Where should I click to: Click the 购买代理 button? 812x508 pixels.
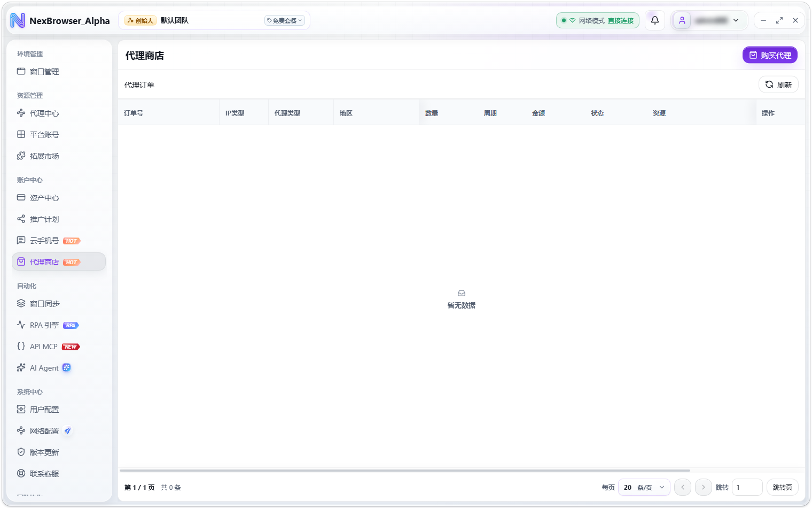pyautogui.click(x=770, y=55)
